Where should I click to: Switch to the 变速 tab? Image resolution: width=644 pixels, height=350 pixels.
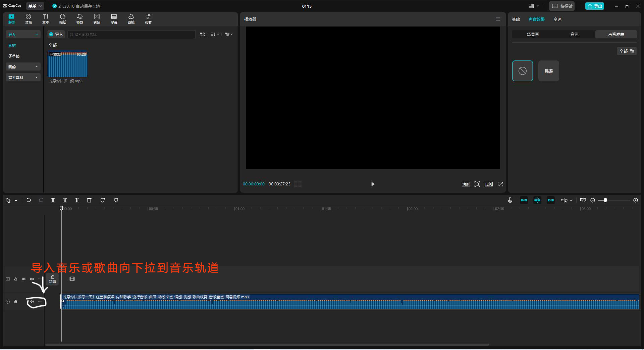point(557,19)
